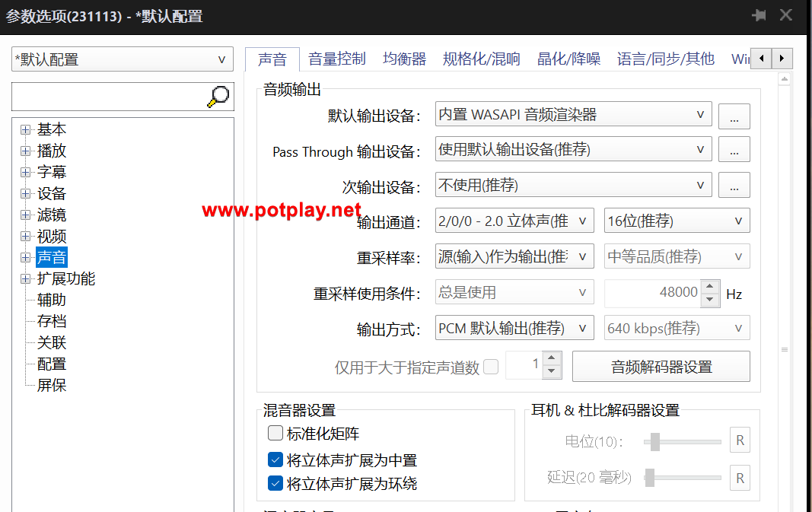
Task: Expand the 扩展功能 tree node
Action: pyautogui.click(x=25, y=278)
